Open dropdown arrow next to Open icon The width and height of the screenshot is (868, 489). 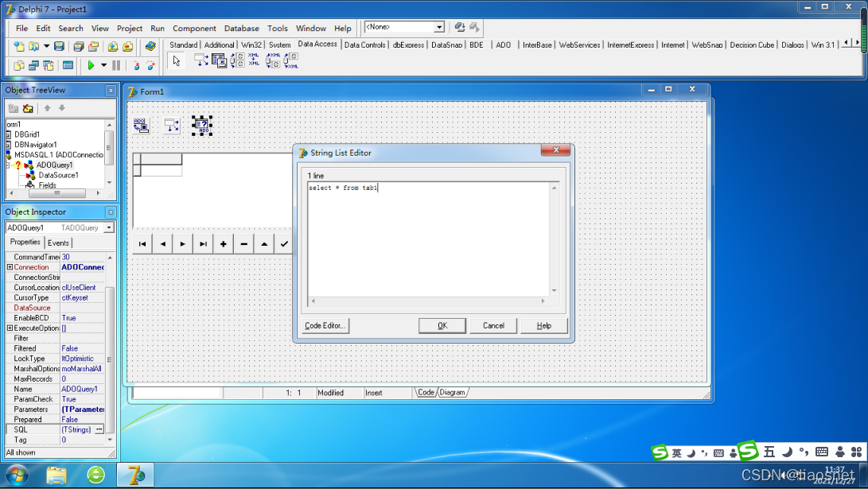pos(46,46)
